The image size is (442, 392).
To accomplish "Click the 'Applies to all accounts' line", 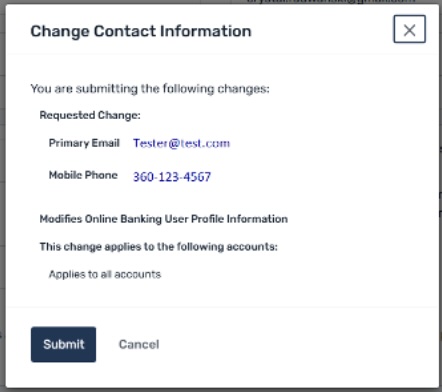I will click(105, 274).
